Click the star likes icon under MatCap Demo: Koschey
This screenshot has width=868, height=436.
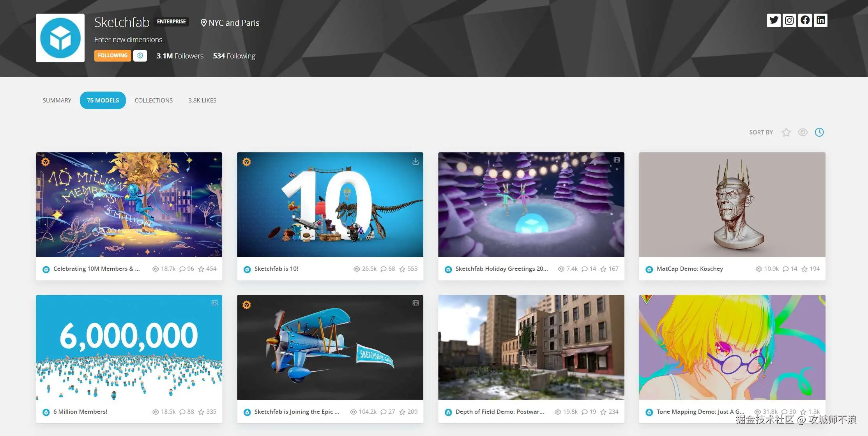tap(804, 269)
